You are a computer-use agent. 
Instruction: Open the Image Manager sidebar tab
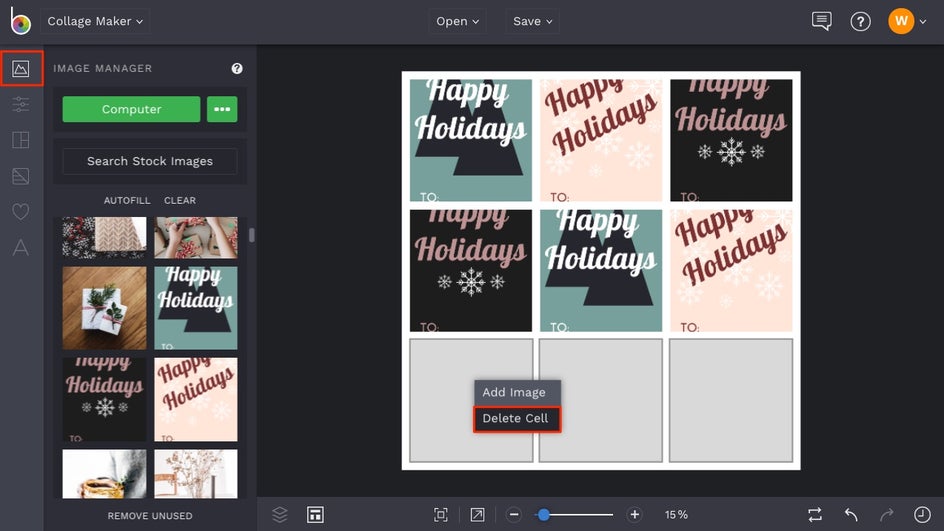[21, 69]
